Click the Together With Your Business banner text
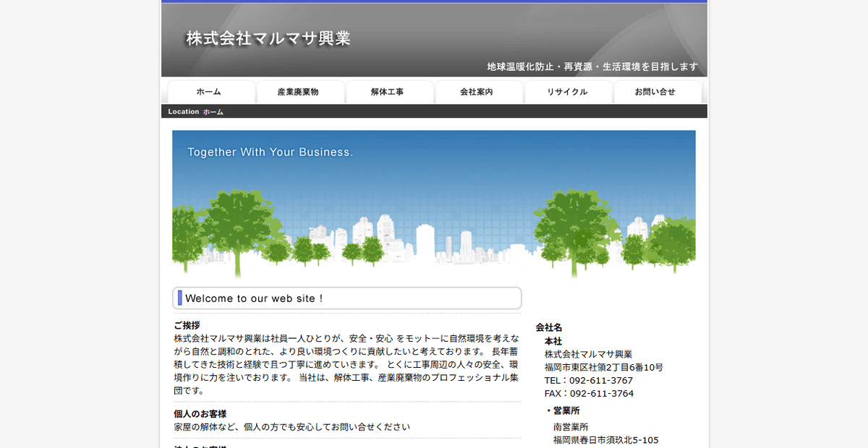 [x=271, y=152]
